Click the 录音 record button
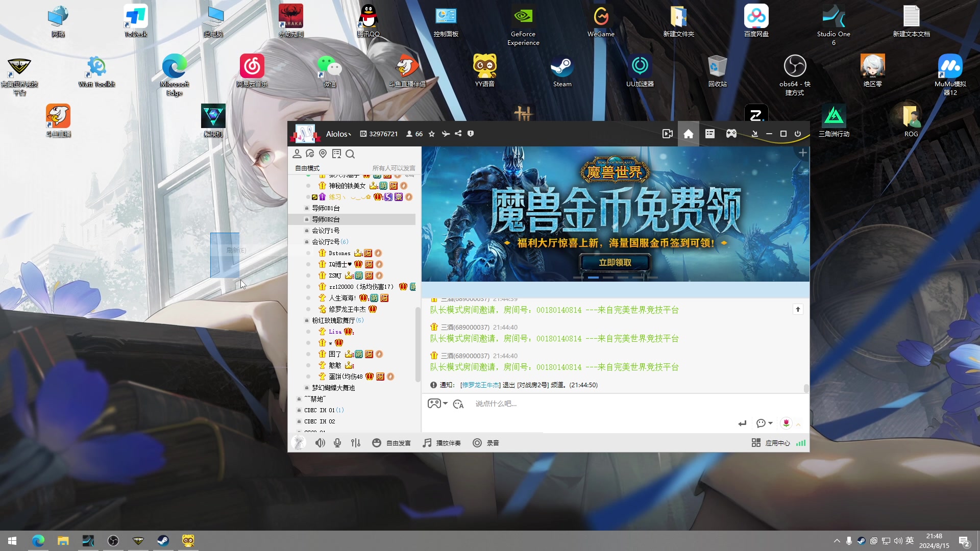Image resolution: width=980 pixels, height=551 pixels. click(486, 443)
